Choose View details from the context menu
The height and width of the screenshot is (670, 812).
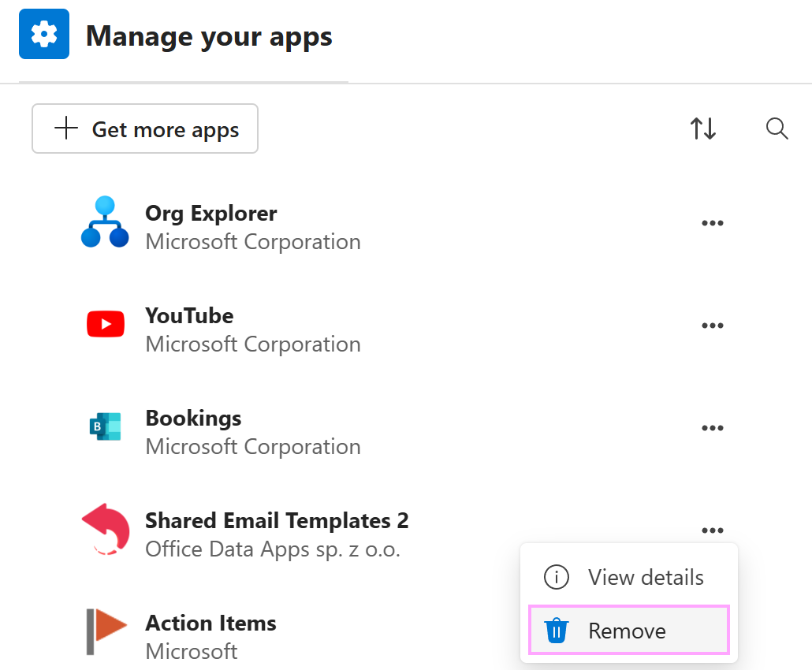click(x=646, y=577)
